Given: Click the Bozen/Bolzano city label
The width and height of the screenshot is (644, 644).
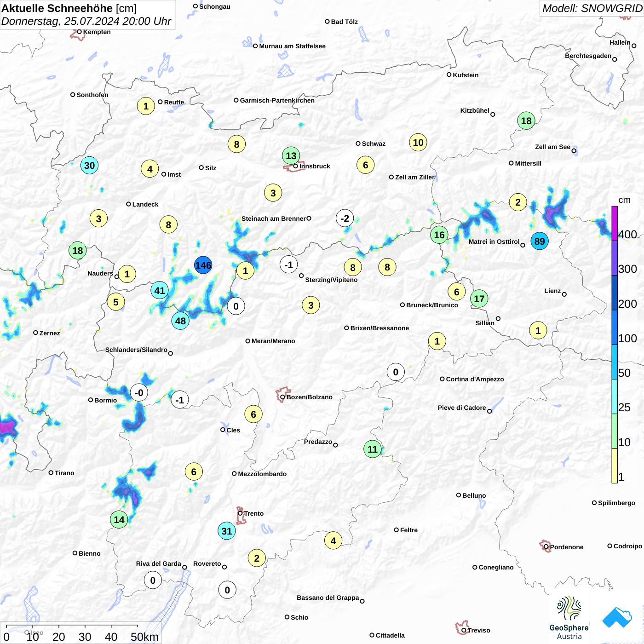Looking at the screenshot, I should coord(310,397).
